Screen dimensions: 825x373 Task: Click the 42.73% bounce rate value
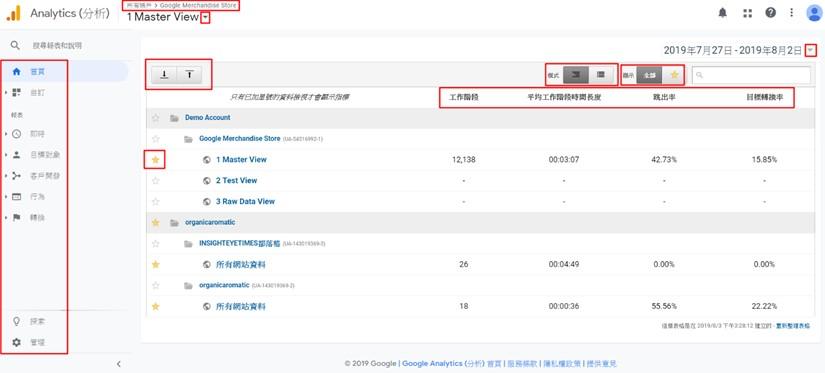(664, 159)
